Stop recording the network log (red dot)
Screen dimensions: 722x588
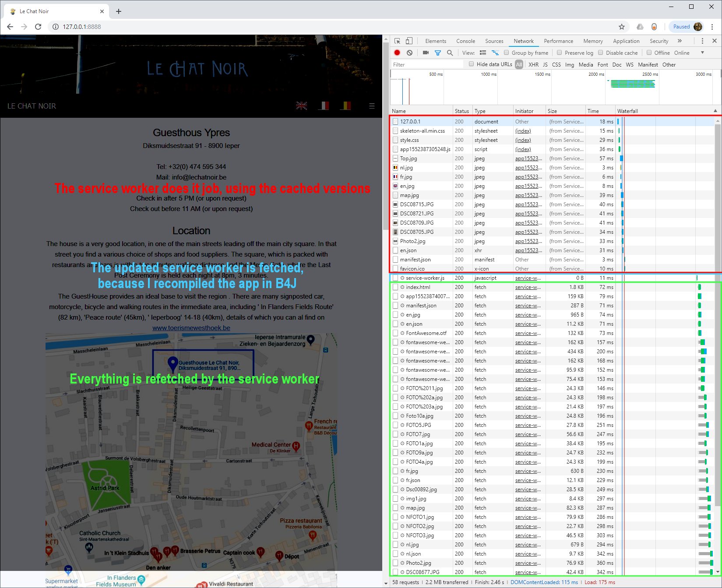[397, 53]
